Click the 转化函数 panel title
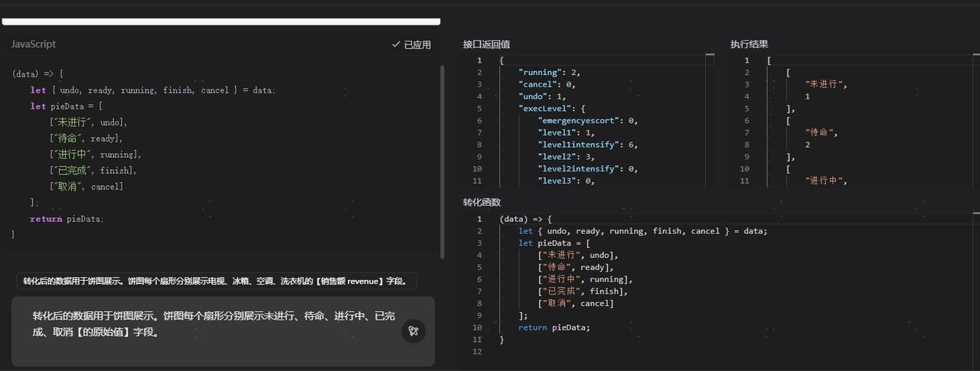 click(x=482, y=202)
